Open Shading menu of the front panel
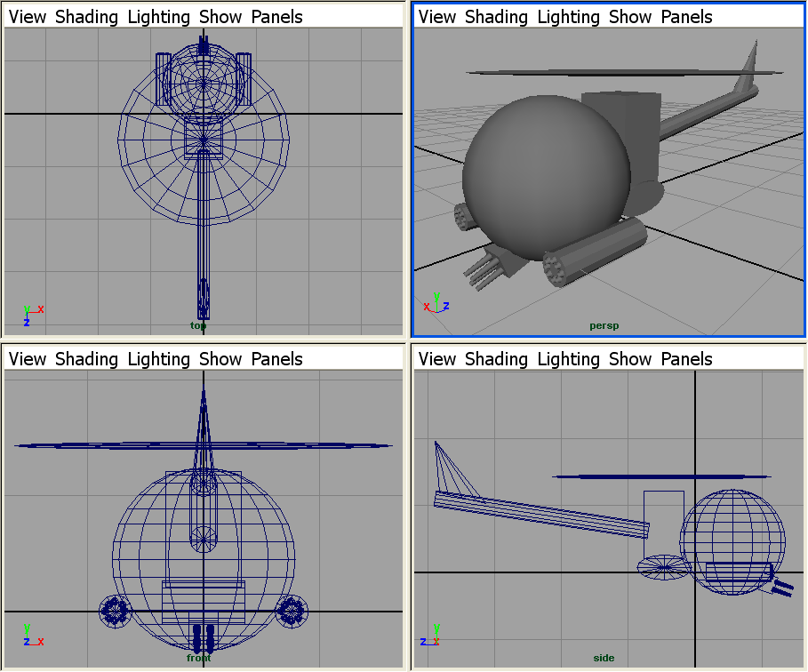This screenshot has height=672, width=808. tap(86, 359)
